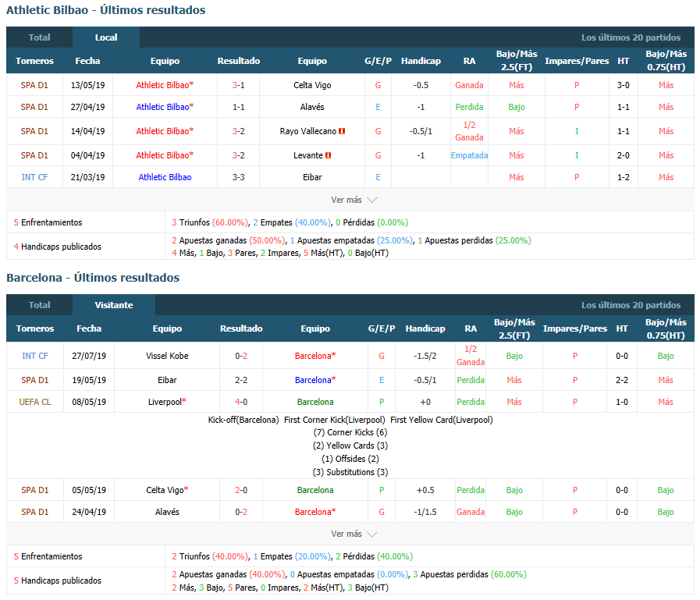Image resolution: width=700 pixels, height=600 pixels.
Task: Open Celta Vigo opponent link on 13/05/19
Action: tap(312, 85)
